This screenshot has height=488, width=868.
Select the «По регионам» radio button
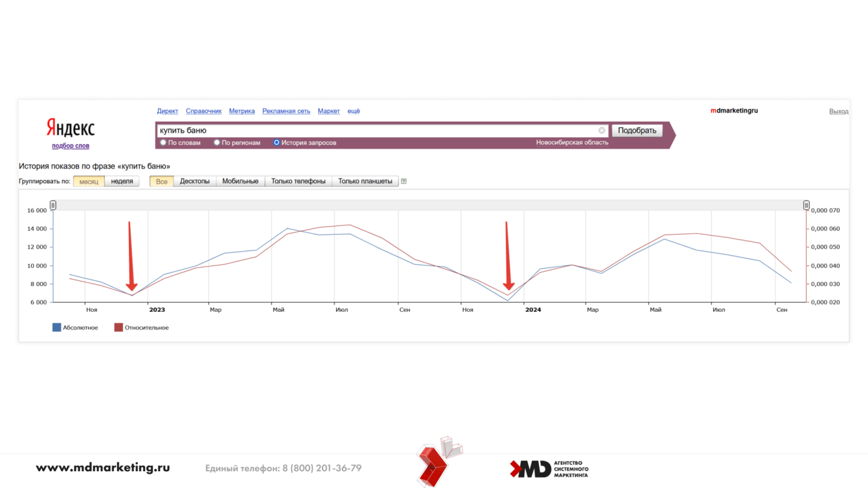coord(217,142)
